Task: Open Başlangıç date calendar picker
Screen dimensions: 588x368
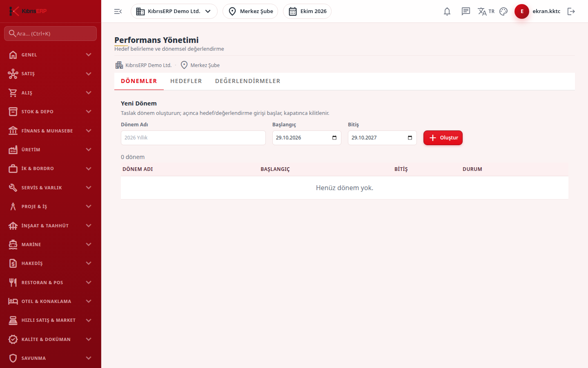Action: click(x=334, y=138)
